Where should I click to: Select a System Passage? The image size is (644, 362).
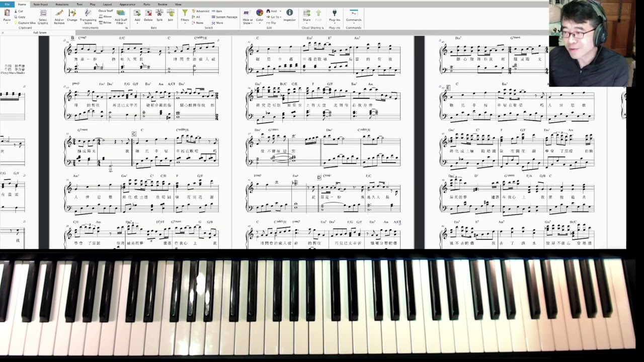coord(225,17)
